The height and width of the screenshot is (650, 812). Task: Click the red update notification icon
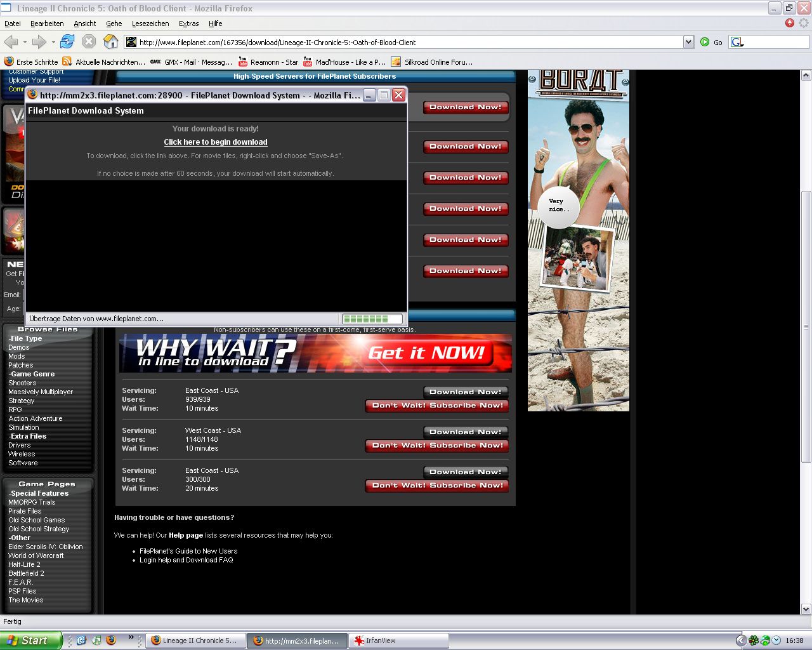tap(789, 23)
